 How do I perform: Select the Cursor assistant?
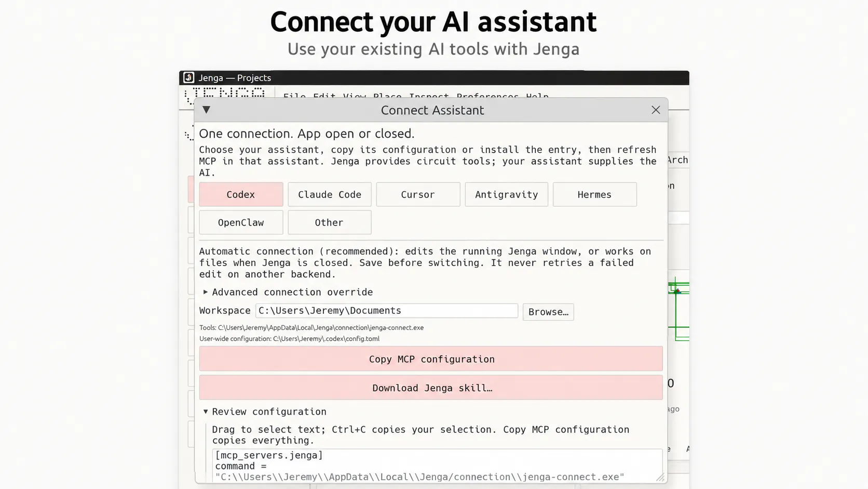pos(418,194)
